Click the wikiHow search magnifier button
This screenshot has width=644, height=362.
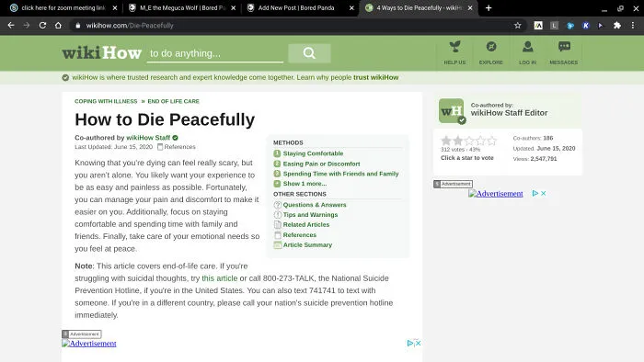click(x=309, y=53)
